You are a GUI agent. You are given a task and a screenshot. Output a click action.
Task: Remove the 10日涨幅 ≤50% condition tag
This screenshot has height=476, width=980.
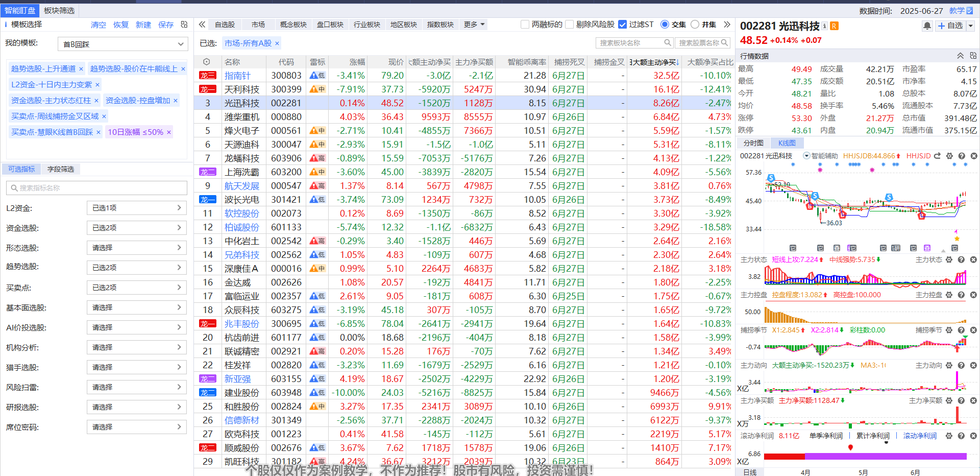[x=168, y=132]
